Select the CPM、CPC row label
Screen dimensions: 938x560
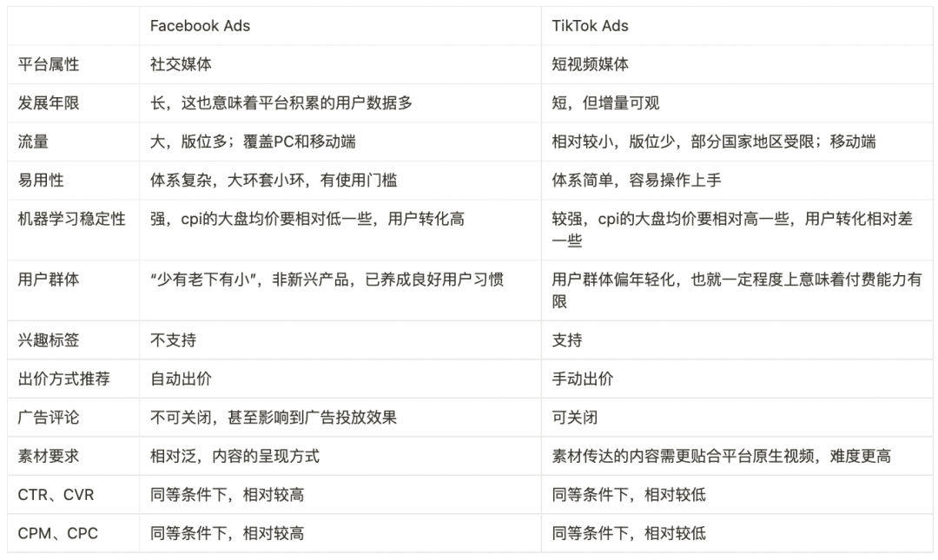[58, 533]
